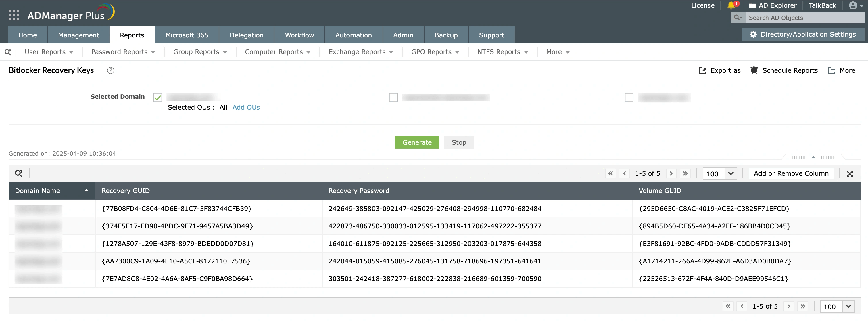868x321 pixels.
Task: Switch to the Management tab
Action: click(78, 35)
